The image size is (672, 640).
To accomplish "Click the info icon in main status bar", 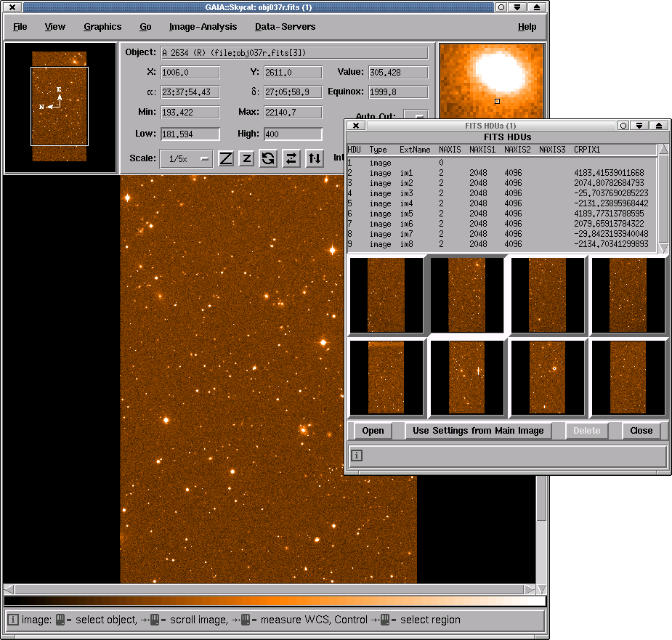I will coord(13,620).
